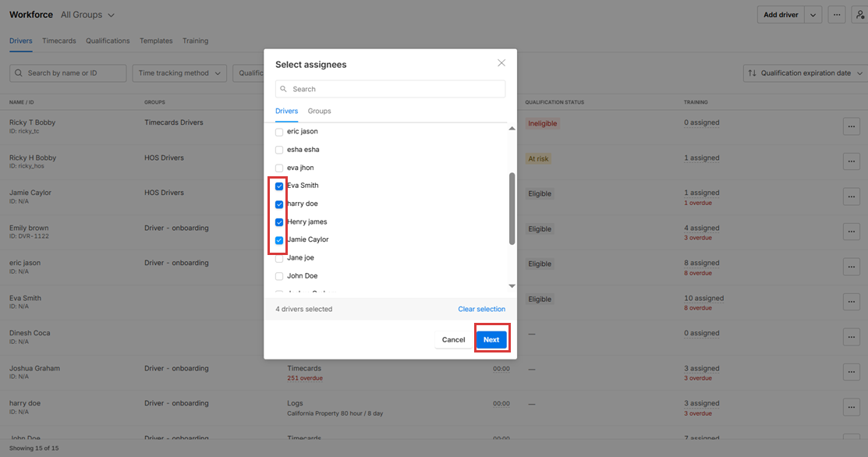Check the Jane joe checkbox
This screenshot has width=868, height=457.
click(279, 258)
